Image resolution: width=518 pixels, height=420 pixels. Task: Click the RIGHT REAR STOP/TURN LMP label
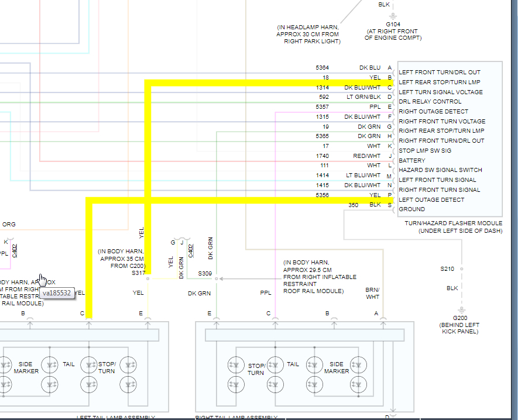(441, 131)
